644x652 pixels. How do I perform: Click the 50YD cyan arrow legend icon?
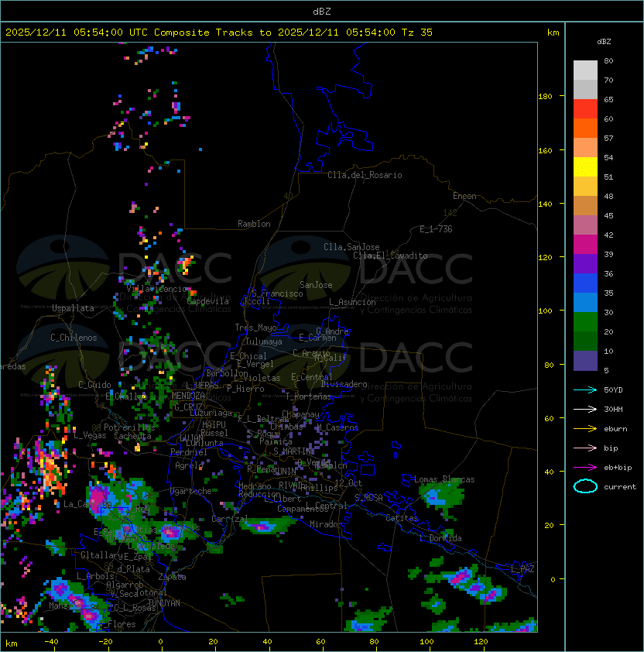click(585, 389)
